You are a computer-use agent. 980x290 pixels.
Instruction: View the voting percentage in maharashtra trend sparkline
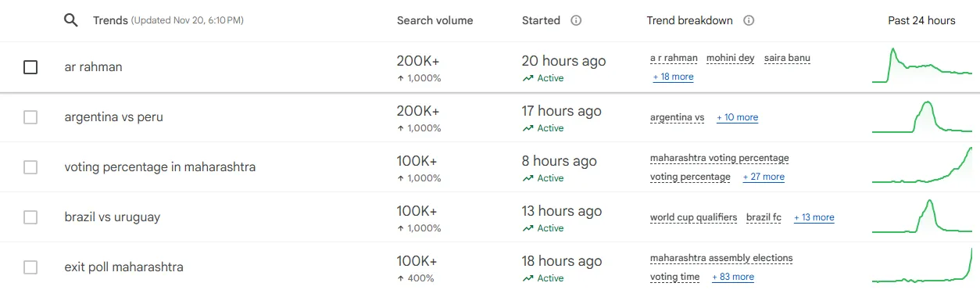922,166
